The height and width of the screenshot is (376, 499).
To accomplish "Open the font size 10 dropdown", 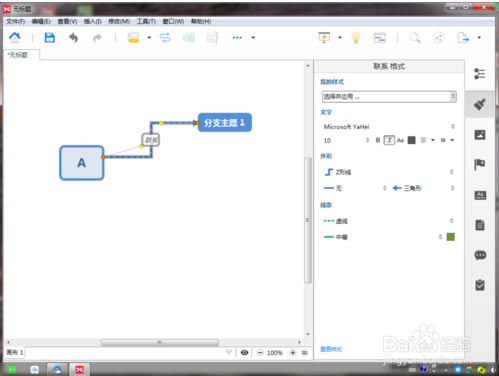I will click(x=346, y=140).
